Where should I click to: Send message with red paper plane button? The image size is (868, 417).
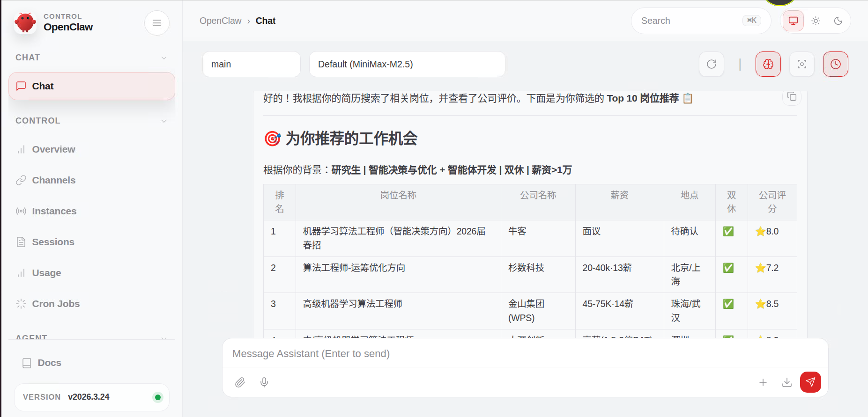[x=810, y=382]
